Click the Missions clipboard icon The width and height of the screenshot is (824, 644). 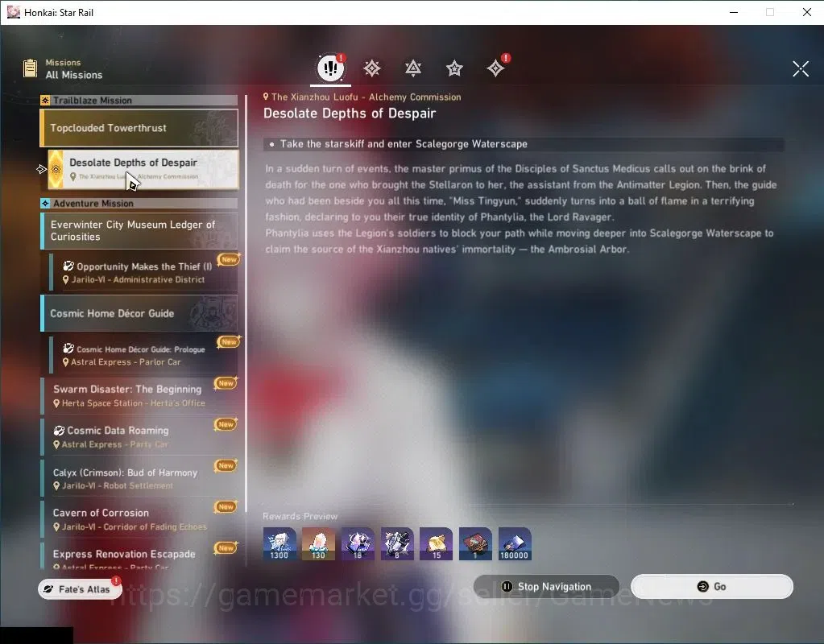tap(31, 68)
